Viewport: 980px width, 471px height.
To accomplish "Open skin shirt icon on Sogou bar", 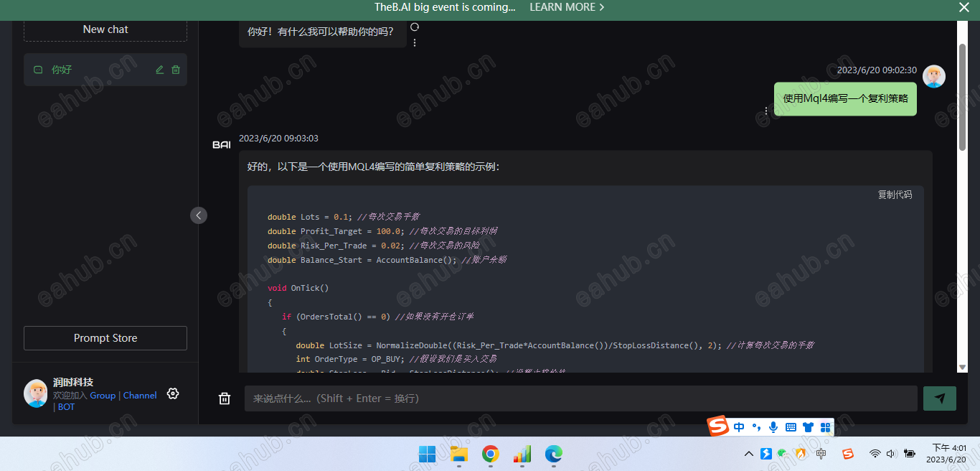I will coord(809,427).
